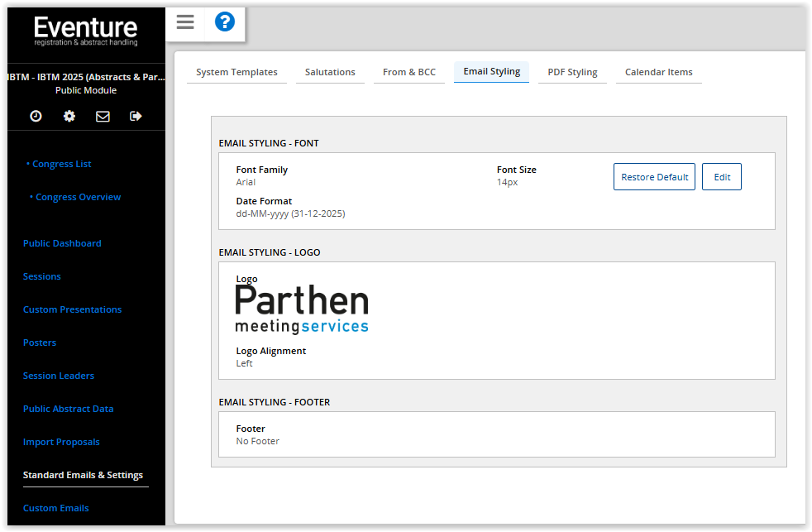The width and height of the screenshot is (812, 532).
Task: Click the Arial font family value
Action: [246, 182]
